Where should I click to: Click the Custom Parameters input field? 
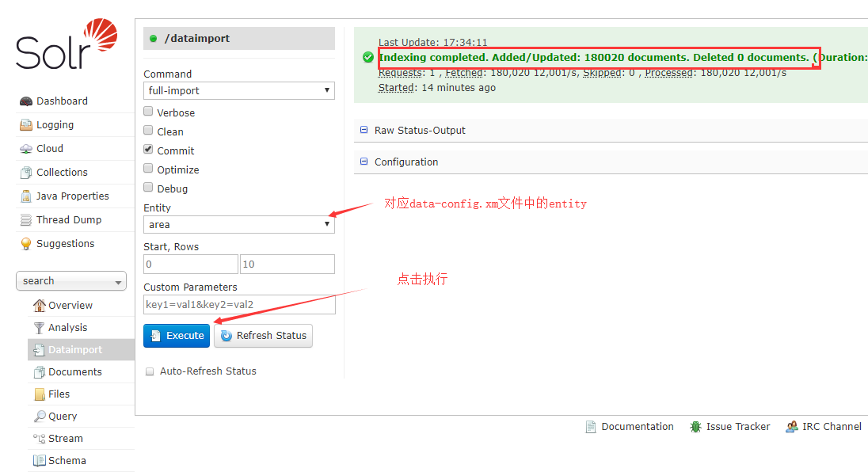point(238,304)
